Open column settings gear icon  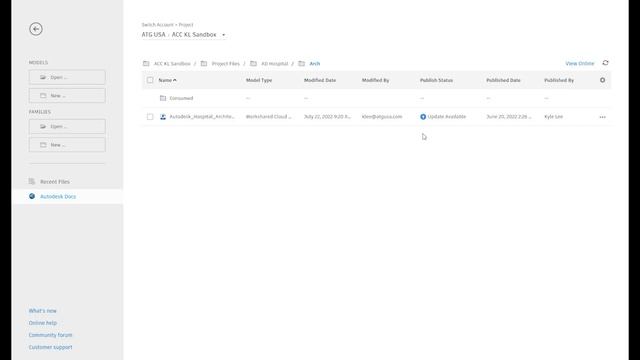pyautogui.click(x=602, y=80)
